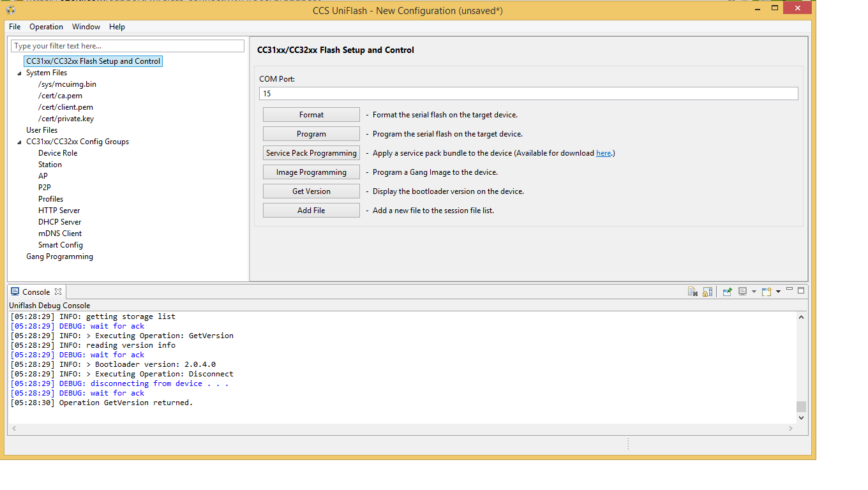Select CC31xx/CC32xx Config Groups tree label
This screenshot has width=868, height=490.
(77, 142)
